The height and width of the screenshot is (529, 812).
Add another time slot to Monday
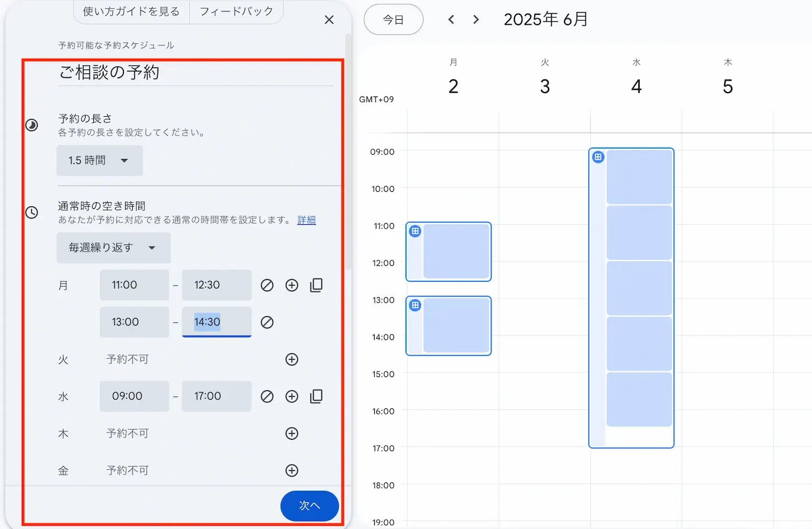click(292, 285)
